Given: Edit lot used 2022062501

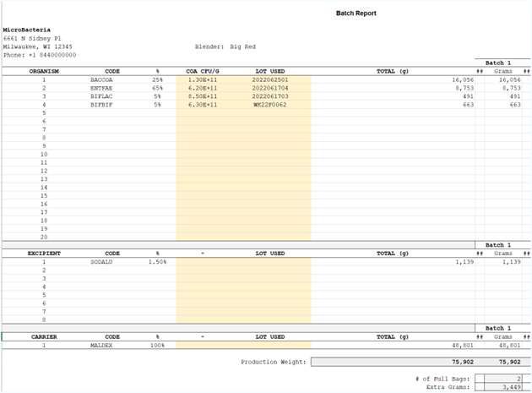Looking at the screenshot, I should click(x=270, y=79).
